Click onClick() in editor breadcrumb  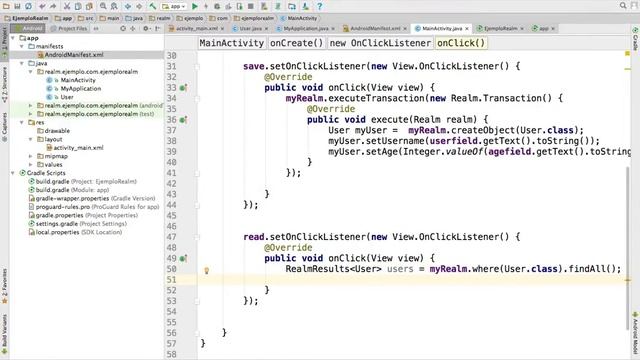pyautogui.click(x=461, y=43)
